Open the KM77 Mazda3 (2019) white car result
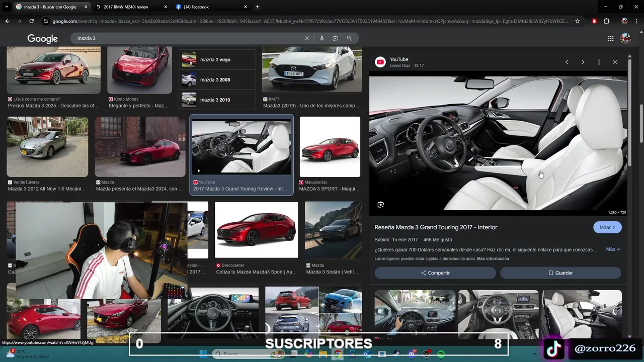 (x=311, y=69)
